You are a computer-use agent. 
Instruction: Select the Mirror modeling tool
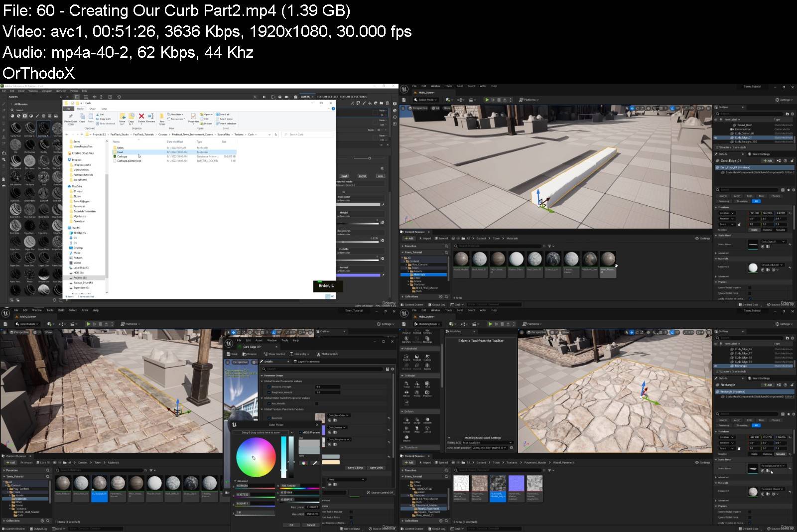point(406,394)
